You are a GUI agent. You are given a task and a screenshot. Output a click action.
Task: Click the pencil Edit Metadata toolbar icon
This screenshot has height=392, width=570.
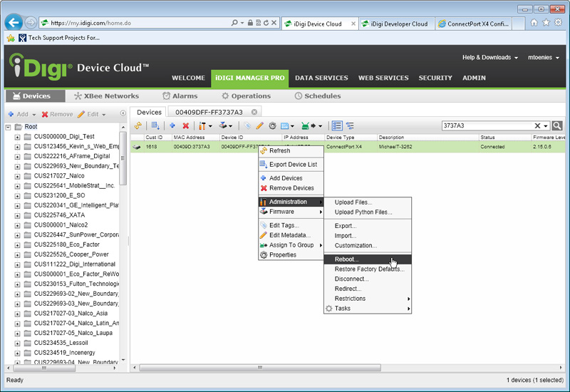[259, 125]
